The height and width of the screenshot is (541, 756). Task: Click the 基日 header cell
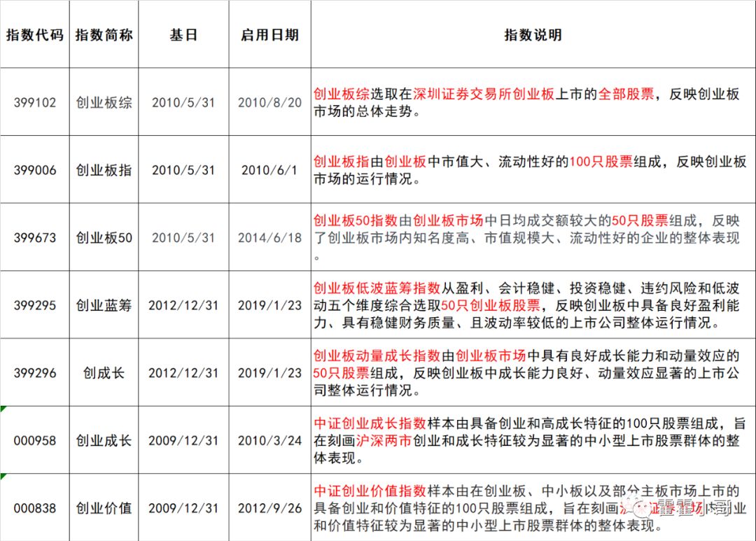[x=183, y=35]
